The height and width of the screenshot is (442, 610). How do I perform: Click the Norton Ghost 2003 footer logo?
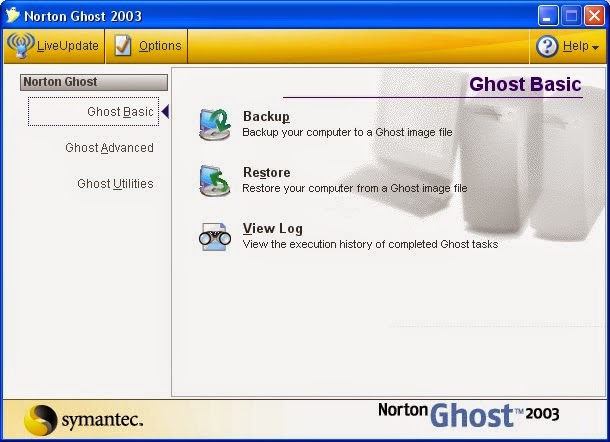pos(469,415)
